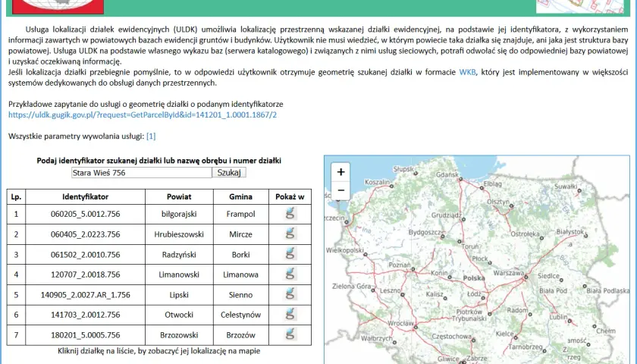Click the Brzozowski powiat cell
Screen dimensions: 637x364
point(179,334)
